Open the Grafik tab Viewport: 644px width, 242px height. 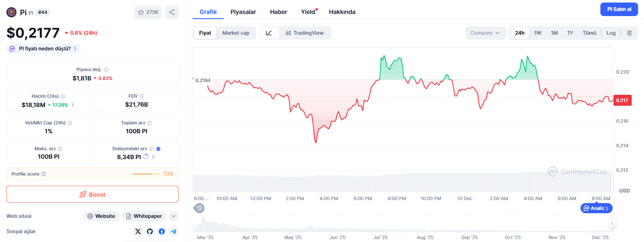208,12
